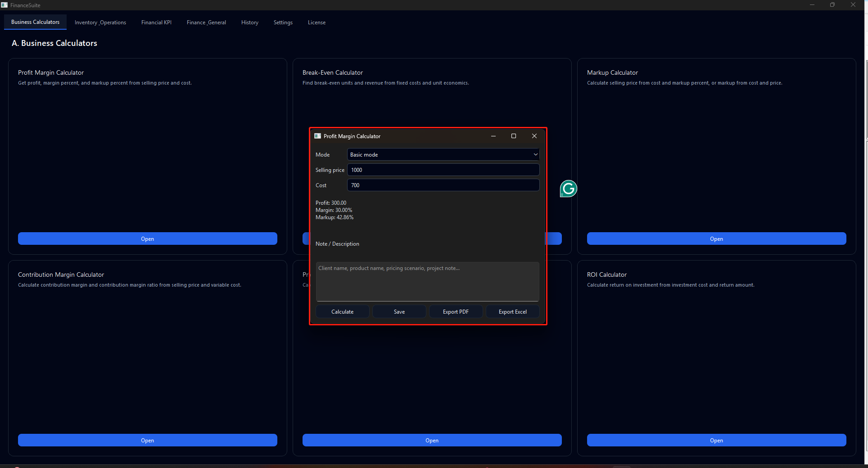Open the Markup Calculator card

[x=717, y=238]
